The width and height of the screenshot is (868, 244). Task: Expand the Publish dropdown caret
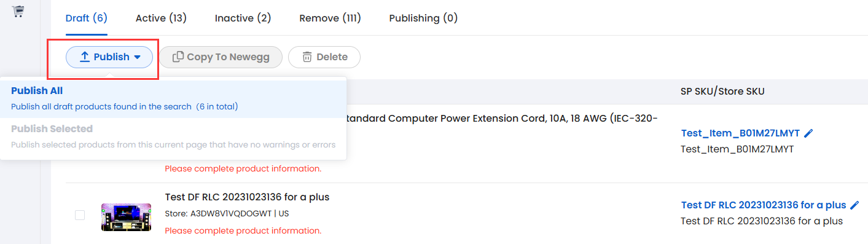point(138,57)
